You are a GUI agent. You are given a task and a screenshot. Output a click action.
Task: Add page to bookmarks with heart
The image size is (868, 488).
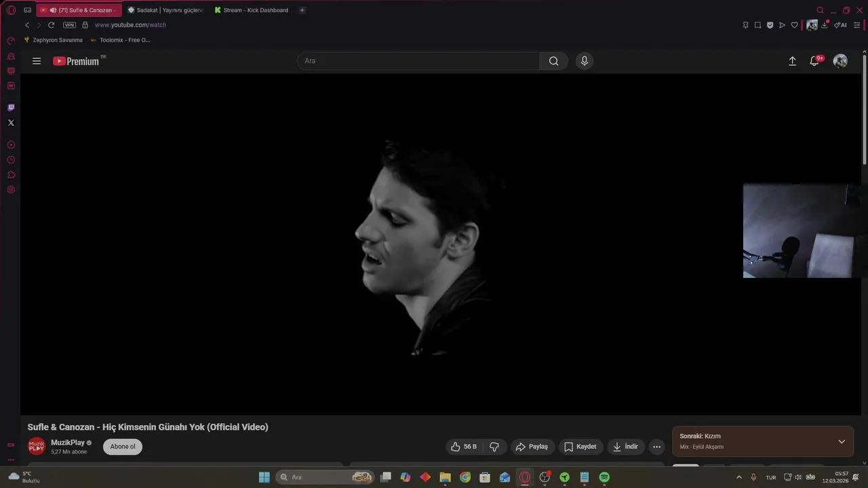coord(794,25)
